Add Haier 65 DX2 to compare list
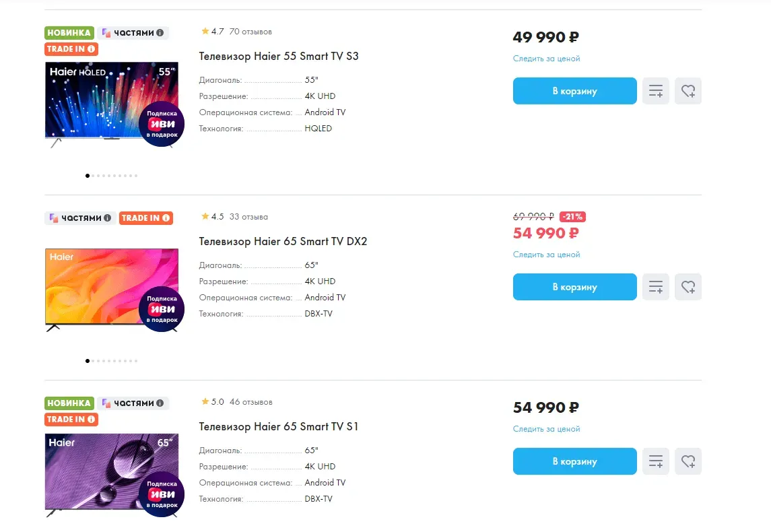 pyautogui.click(x=655, y=287)
